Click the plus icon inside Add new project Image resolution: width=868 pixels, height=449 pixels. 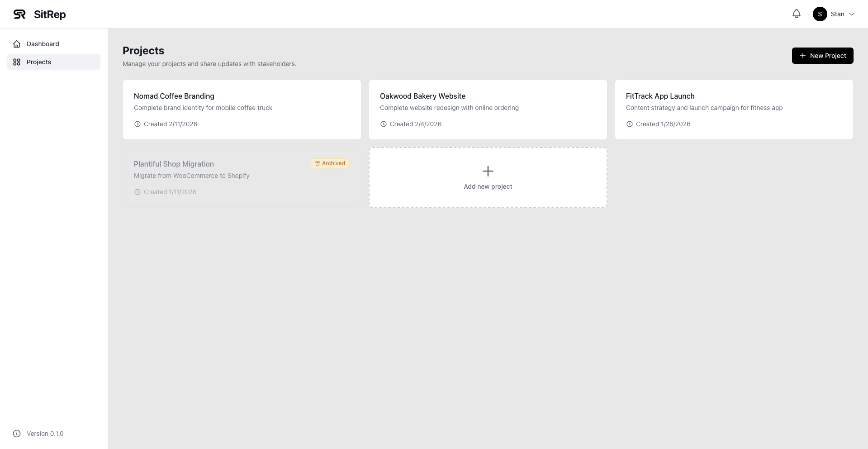tap(488, 171)
